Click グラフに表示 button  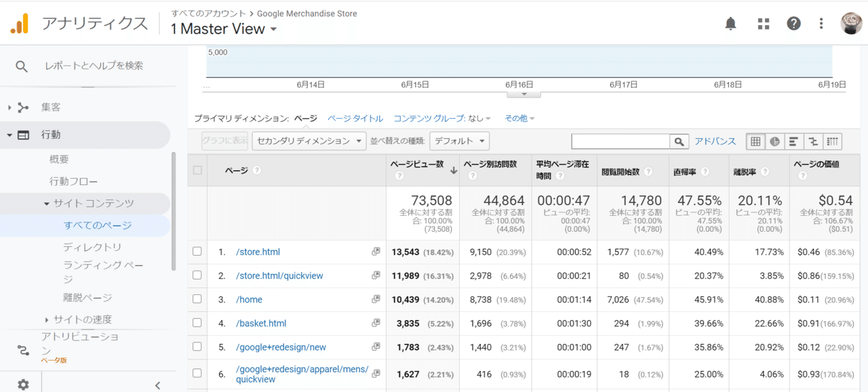pyautogui.click(x=225, y=141)
